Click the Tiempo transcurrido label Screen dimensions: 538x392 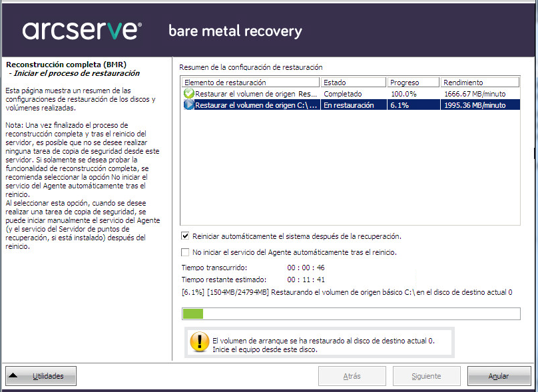[x=214, y=268]
